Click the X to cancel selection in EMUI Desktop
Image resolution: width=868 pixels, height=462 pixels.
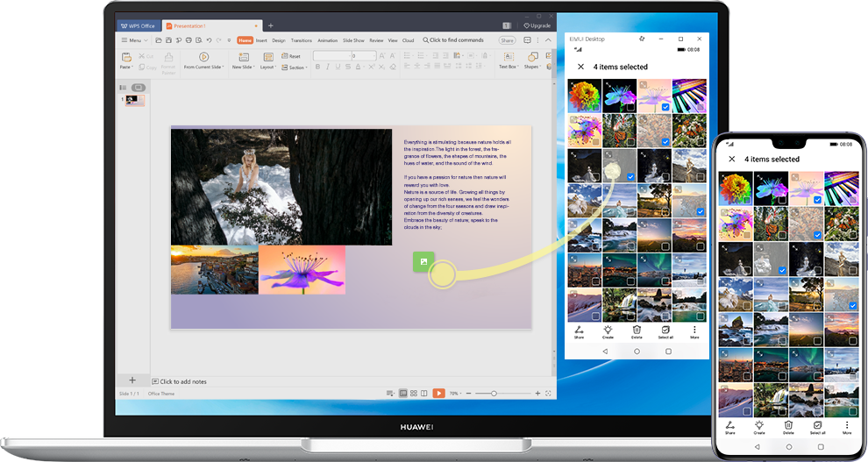click(x=580, y=67)
